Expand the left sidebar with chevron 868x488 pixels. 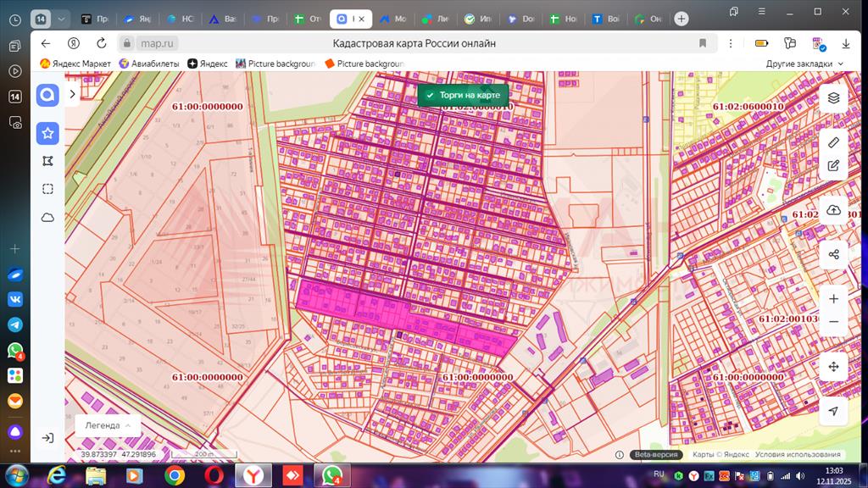(73, 95)
